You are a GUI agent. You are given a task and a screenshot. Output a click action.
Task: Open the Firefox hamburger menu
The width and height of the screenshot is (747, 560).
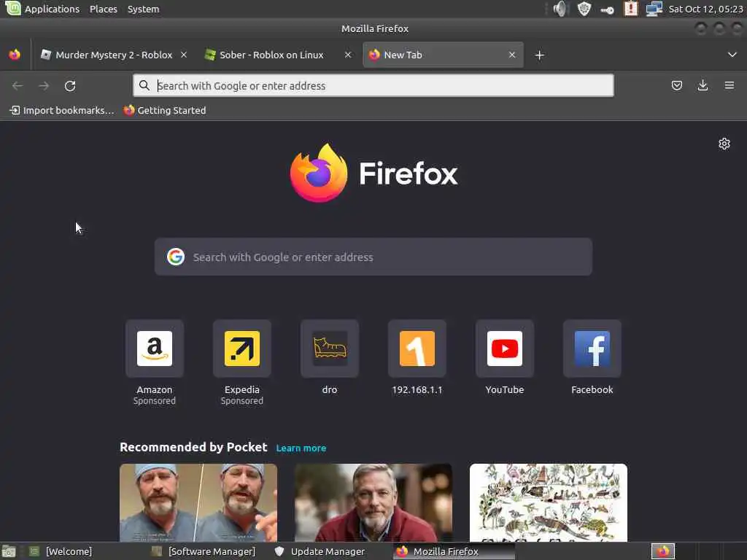tap(729, 86)
